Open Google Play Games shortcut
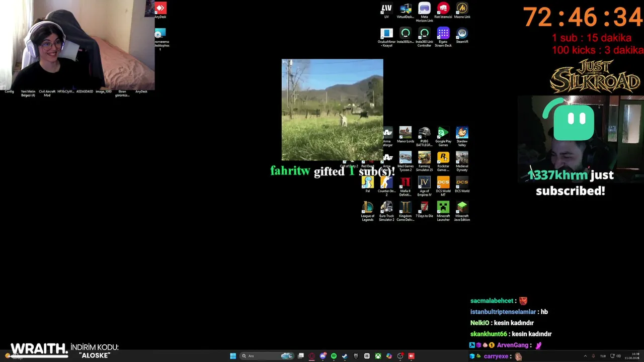Image resolution: width=644 pixels, height=362 pixels. pos(443,136)
